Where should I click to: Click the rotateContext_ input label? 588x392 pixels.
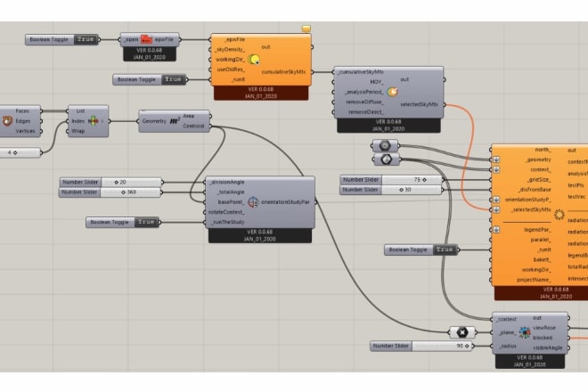point(227,212)
